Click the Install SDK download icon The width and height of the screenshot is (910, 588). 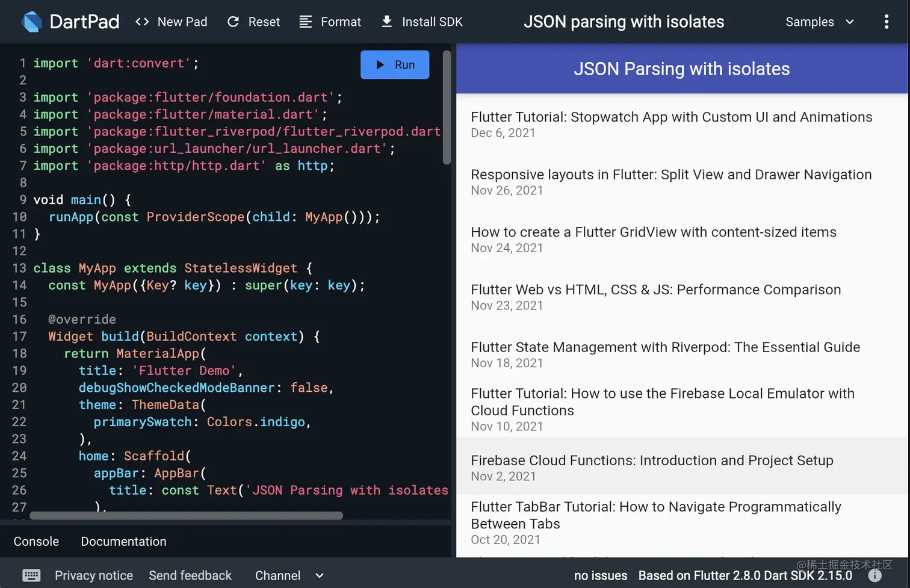[x=387, y=22]
